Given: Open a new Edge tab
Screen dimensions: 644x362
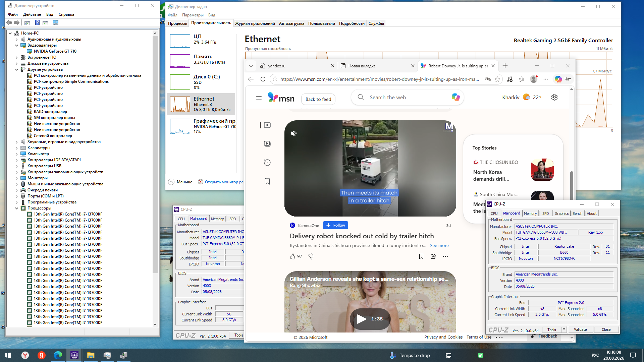Looking at the screenshot, I should (505, 66).
